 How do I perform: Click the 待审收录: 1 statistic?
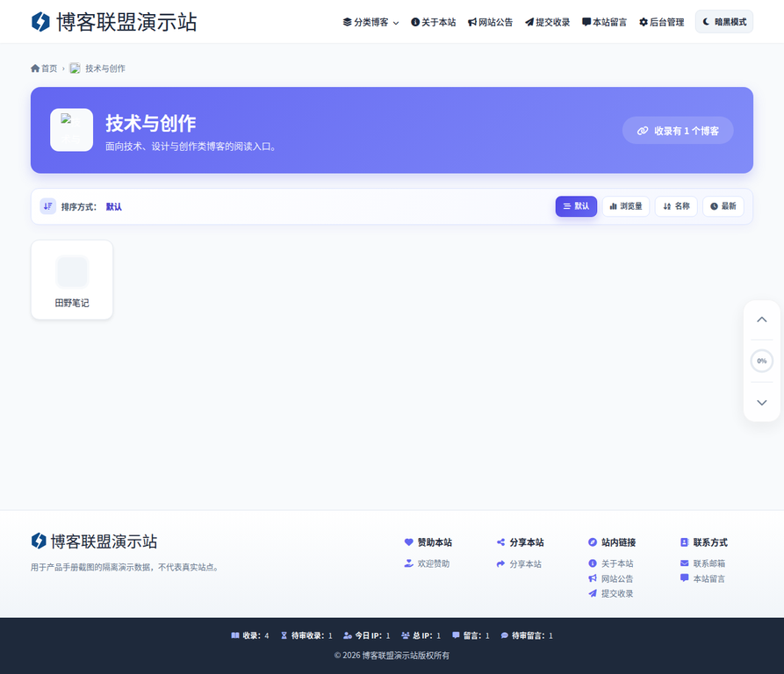(x=306, y=635)
